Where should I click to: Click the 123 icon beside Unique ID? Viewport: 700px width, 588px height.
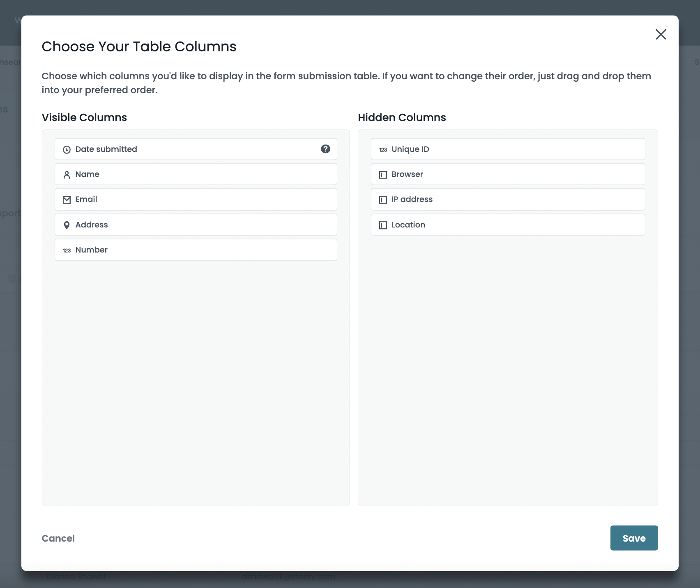383,149
